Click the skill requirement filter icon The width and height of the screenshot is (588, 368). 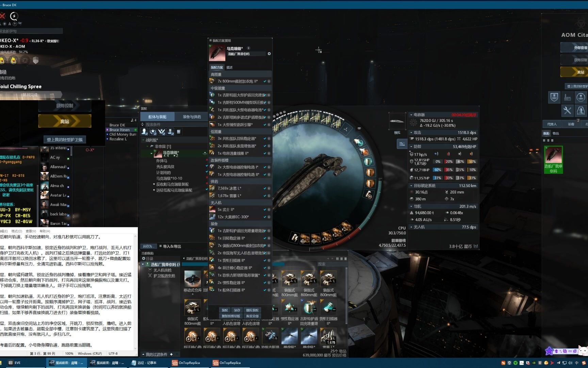[170, 132]
